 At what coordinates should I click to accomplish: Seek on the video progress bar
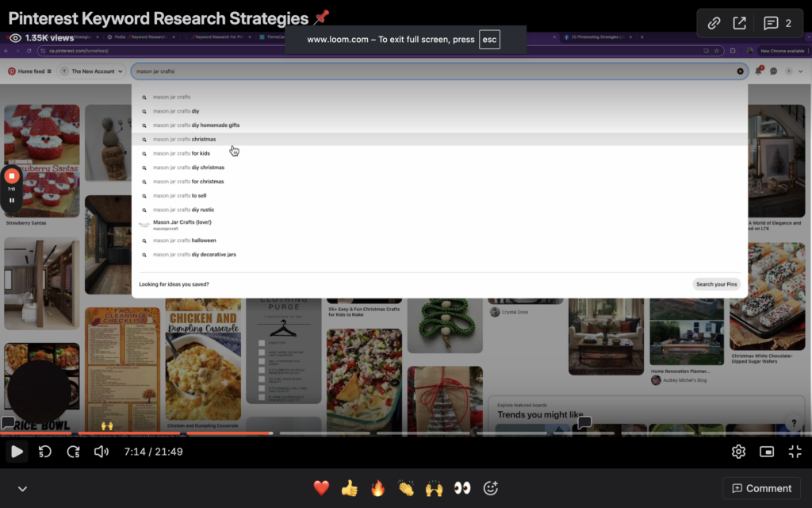(406, 433)
